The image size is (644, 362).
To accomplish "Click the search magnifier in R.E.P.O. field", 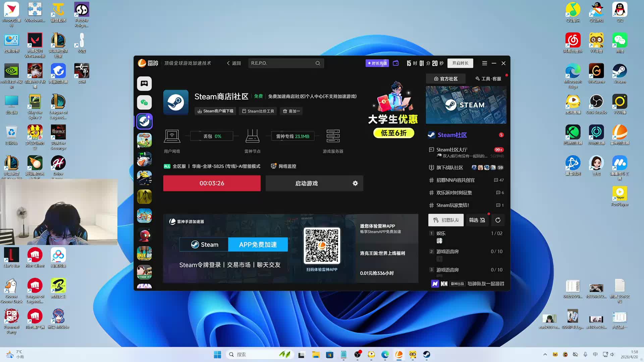I will [318, 63].
